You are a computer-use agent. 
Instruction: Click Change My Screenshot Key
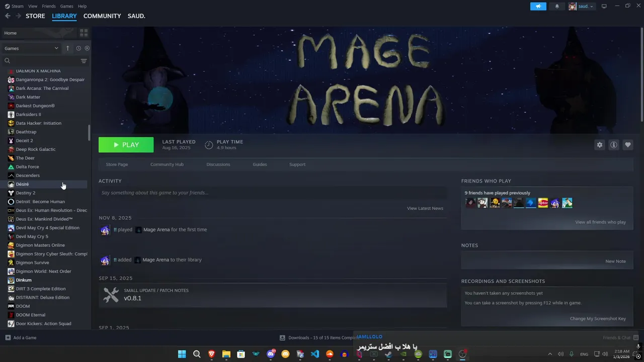pos(598,318)
